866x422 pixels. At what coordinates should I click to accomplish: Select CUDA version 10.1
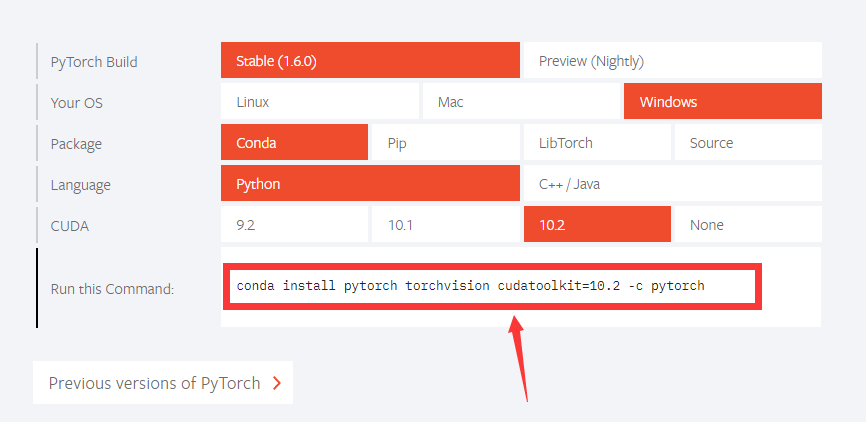(x=445, y=225)
